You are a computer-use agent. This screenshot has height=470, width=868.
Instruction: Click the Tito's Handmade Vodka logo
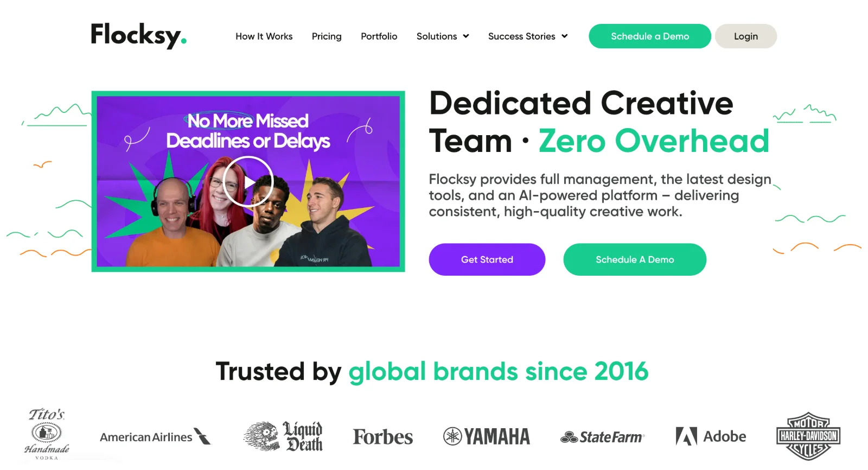tap(47, 434)
